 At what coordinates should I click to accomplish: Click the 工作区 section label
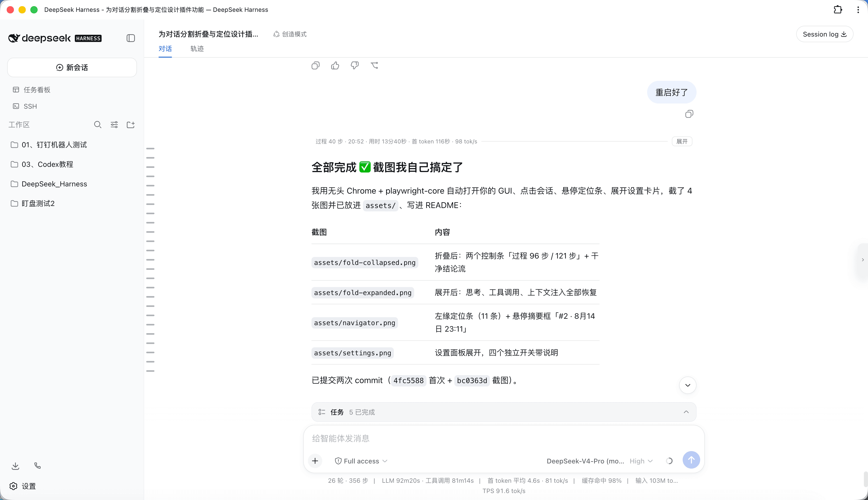19,125
